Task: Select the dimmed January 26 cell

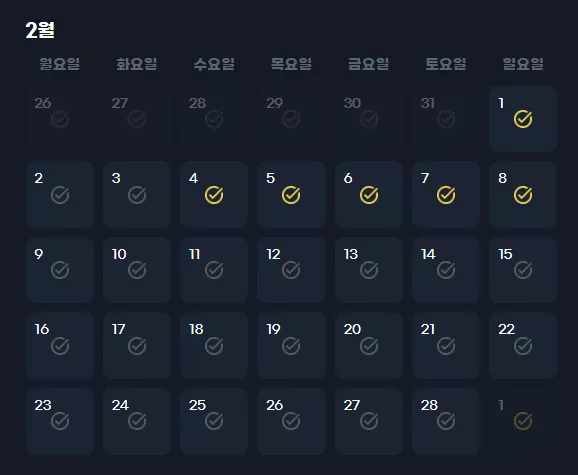Action: (x=60, y=119)
